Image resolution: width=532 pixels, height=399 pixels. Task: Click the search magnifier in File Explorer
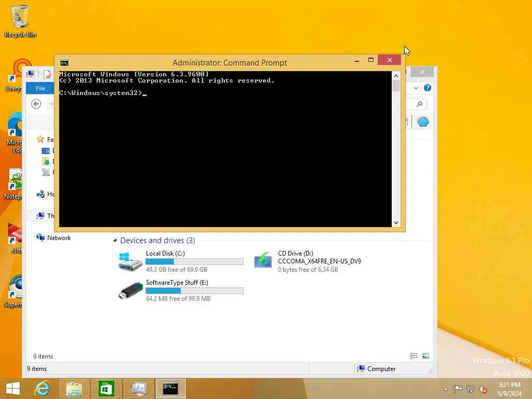pos(420,104)
